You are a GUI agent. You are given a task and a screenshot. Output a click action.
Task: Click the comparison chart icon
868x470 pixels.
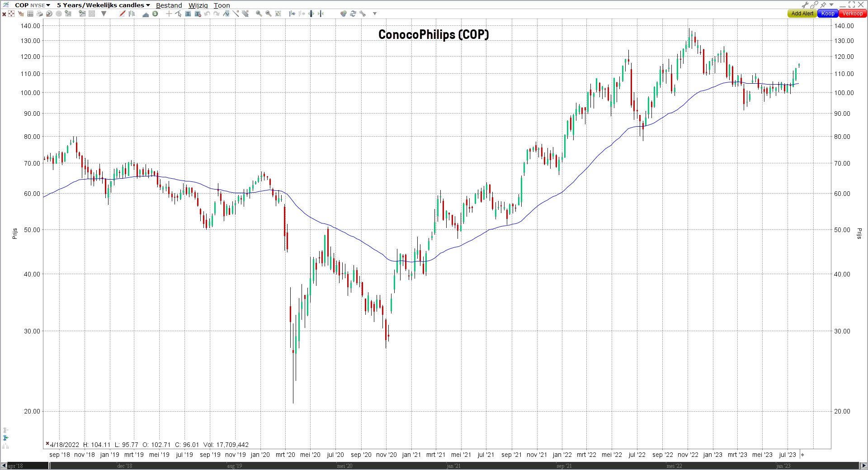pos(226,14)
